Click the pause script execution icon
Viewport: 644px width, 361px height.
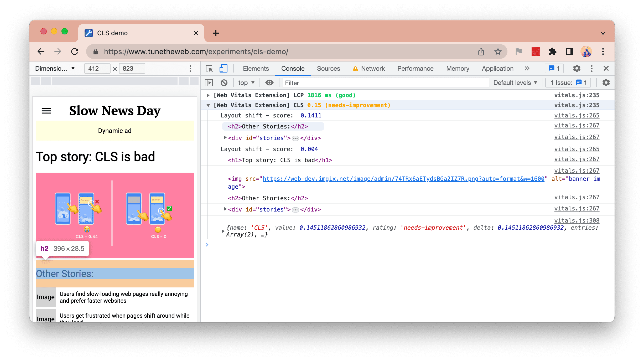pyautogui.click(x=209, y=83)
